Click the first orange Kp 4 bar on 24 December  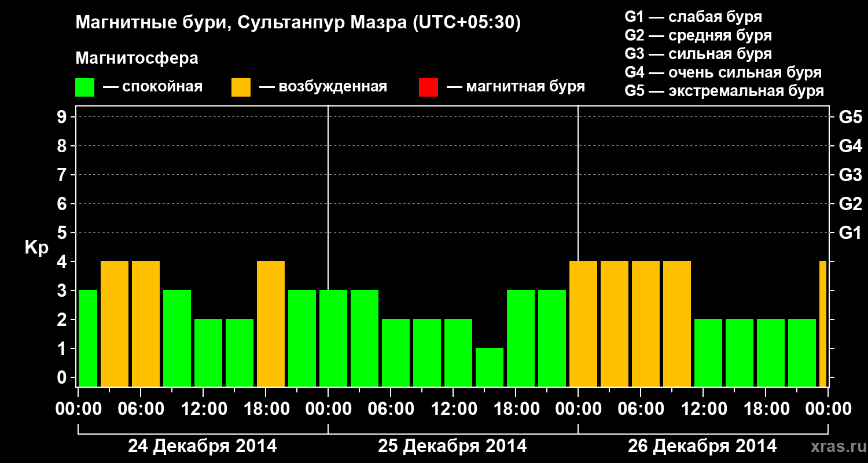pyautogui.click(x=115, y=324)
